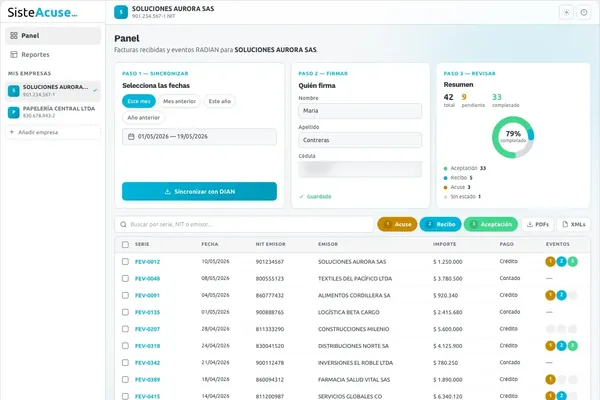The image size is (600, 400).
Task: Open invoice FEV-0091 link
Action: coord(147,296)
